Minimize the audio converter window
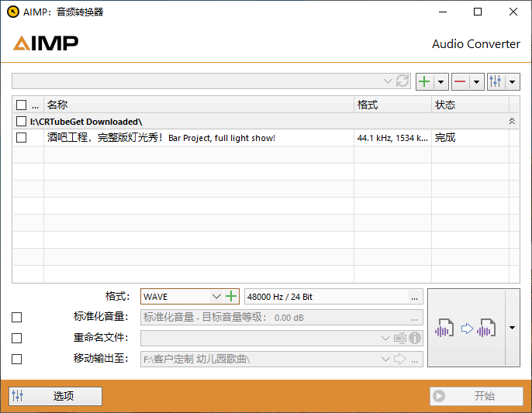 tap(443, 12)
